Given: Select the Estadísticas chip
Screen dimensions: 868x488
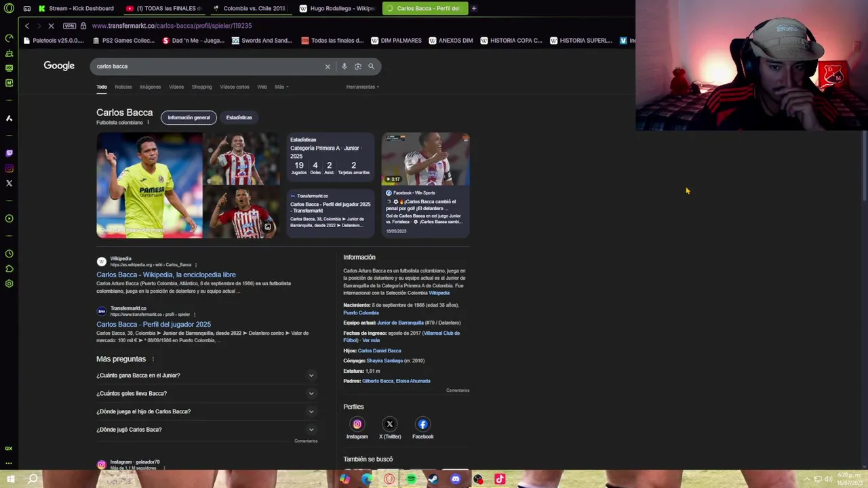Looking at the screenshot, I should point(239,117).
